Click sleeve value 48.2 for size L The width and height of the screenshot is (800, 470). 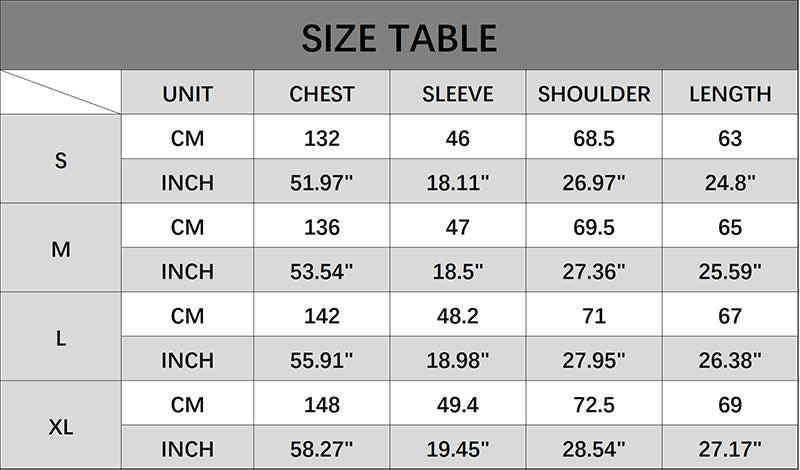pos(458,316)
